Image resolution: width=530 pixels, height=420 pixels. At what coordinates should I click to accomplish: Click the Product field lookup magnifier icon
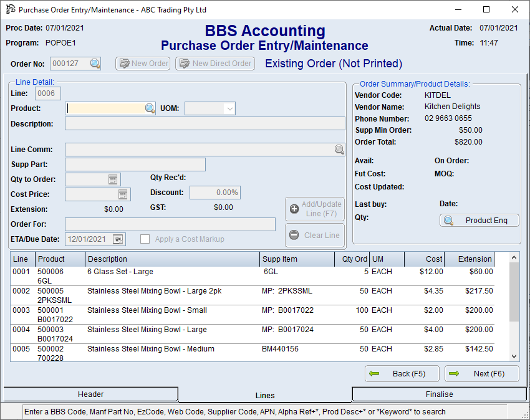[150, 108]
